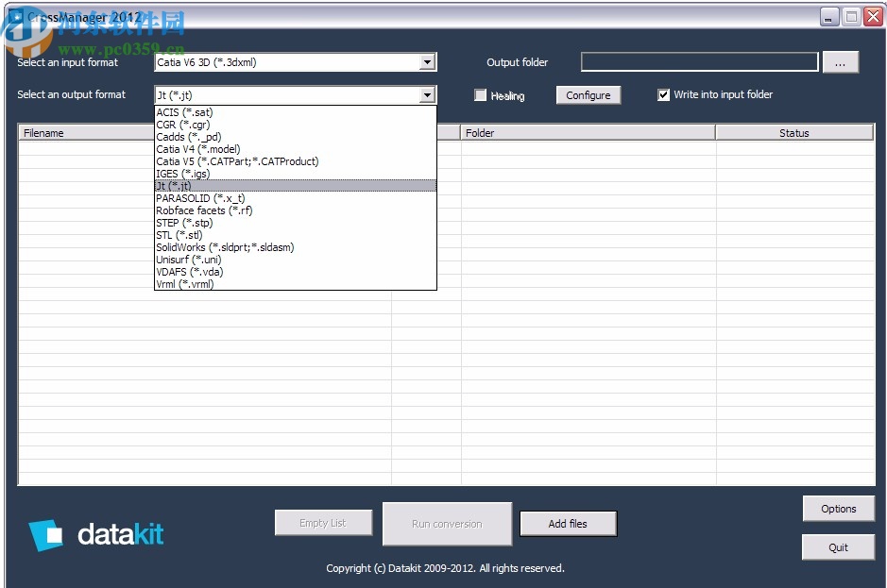887x588 pixels.
Task: Open the Options dialog
Action: (838, 508)
